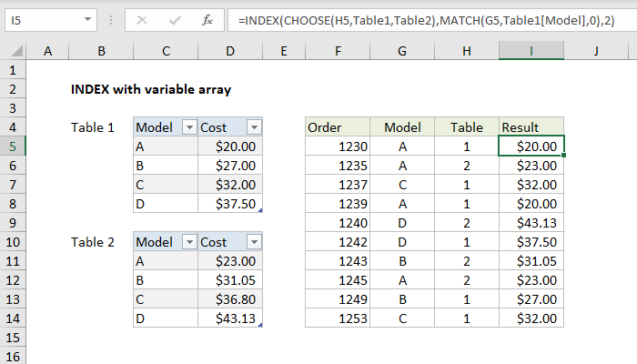This screenshot has height=364, width=637.
Task: Click the $43.13 result cell
Action: pos(531,223)
